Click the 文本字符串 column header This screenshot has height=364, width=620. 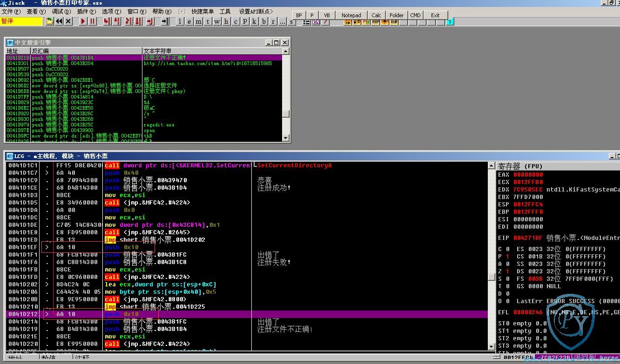(x=212, y=51)
